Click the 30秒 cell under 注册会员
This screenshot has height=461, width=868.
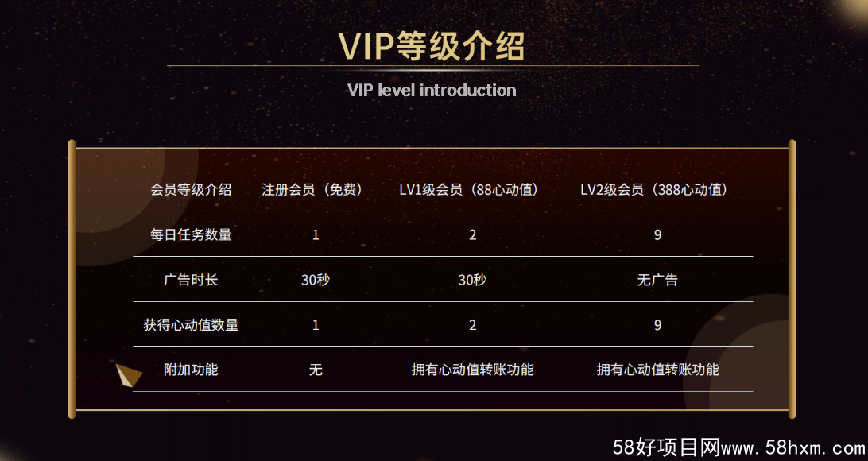315,280
